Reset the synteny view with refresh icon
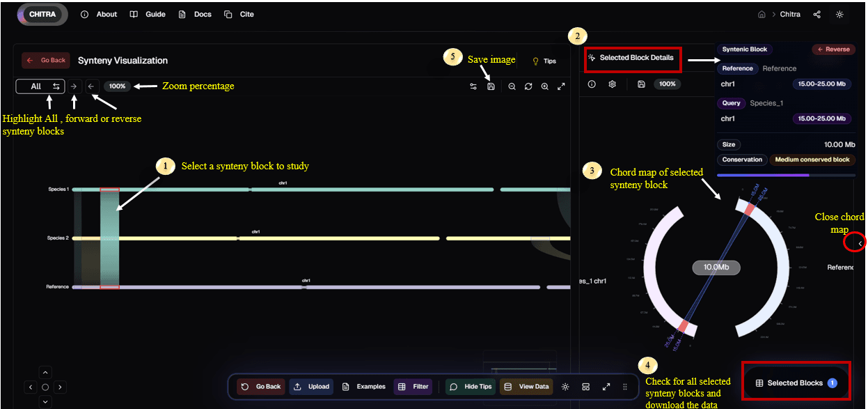Image resolution: width=868 pixels, height=409 pixels. tap(528, 86)
